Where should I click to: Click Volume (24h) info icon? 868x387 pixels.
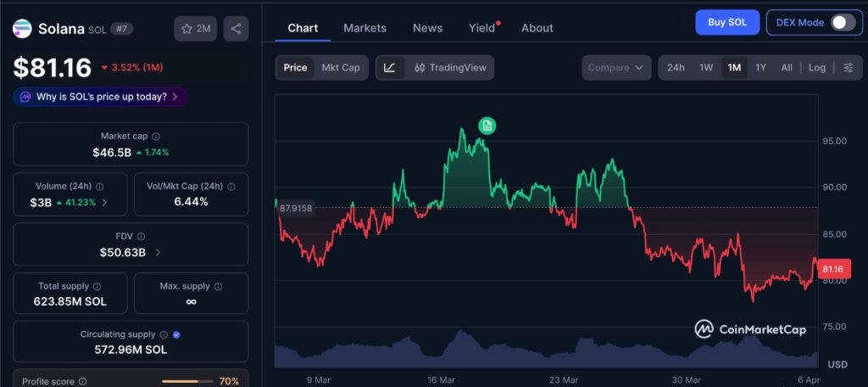[x=100, y=187]
